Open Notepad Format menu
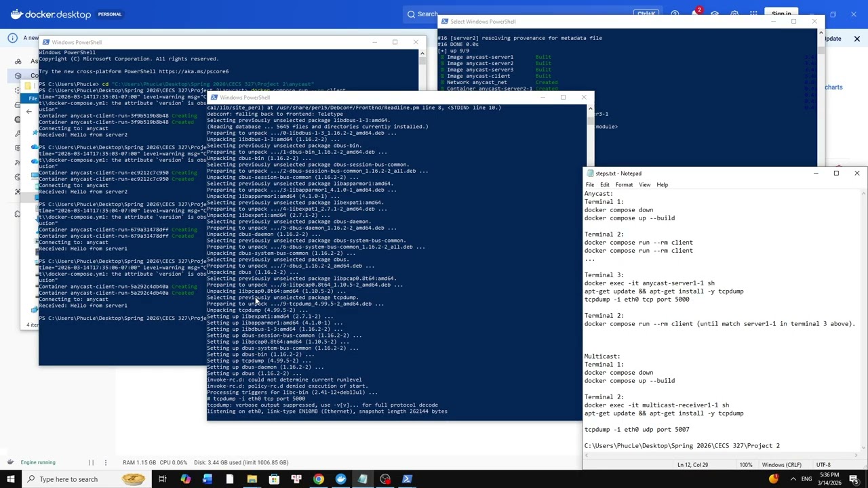 pos(624,185)
